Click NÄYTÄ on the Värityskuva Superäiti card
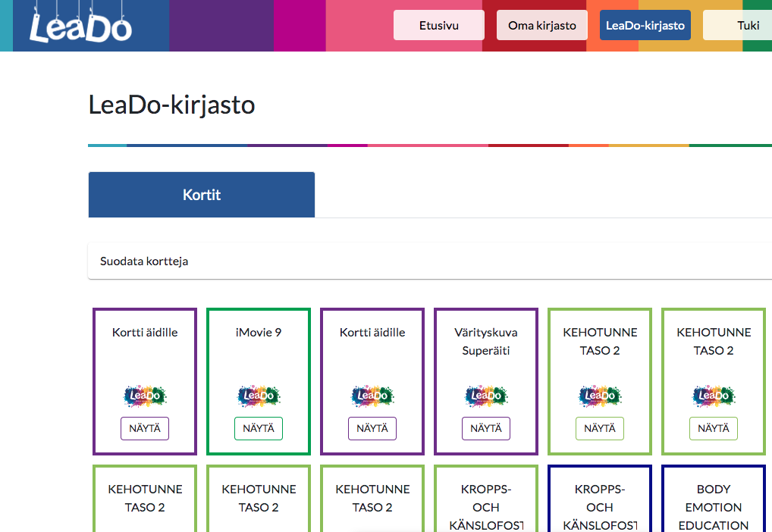The height and width of the screenshot is (532, 772). tap(486, 428)
